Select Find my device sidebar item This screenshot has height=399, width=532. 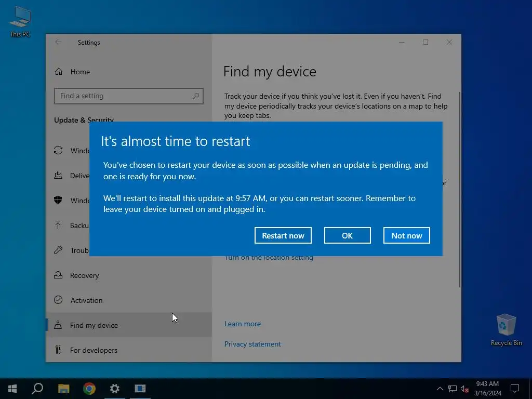[129, 325]
